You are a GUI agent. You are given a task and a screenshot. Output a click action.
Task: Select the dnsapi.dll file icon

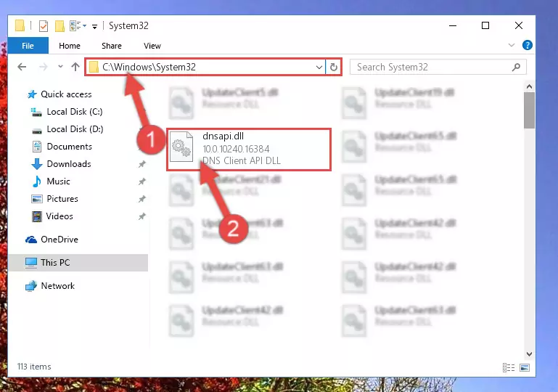point(181,147)
